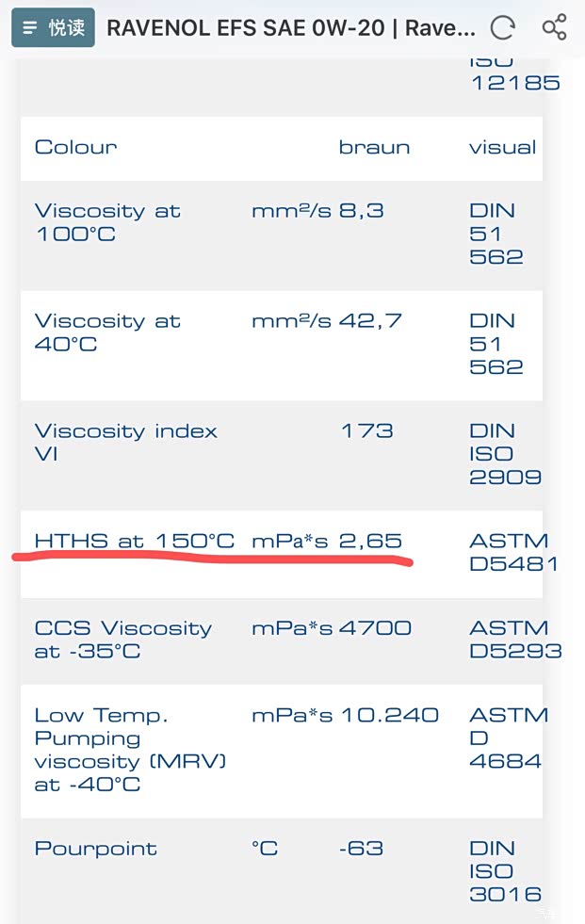Click the RAVENOL EFS SAE 0W-20 page title
Screen dimensions: 585x924
(x=291, y=27)
